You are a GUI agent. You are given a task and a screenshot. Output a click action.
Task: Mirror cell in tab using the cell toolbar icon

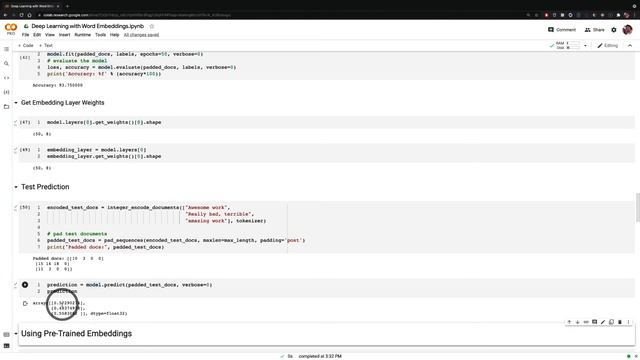[611, 322]
